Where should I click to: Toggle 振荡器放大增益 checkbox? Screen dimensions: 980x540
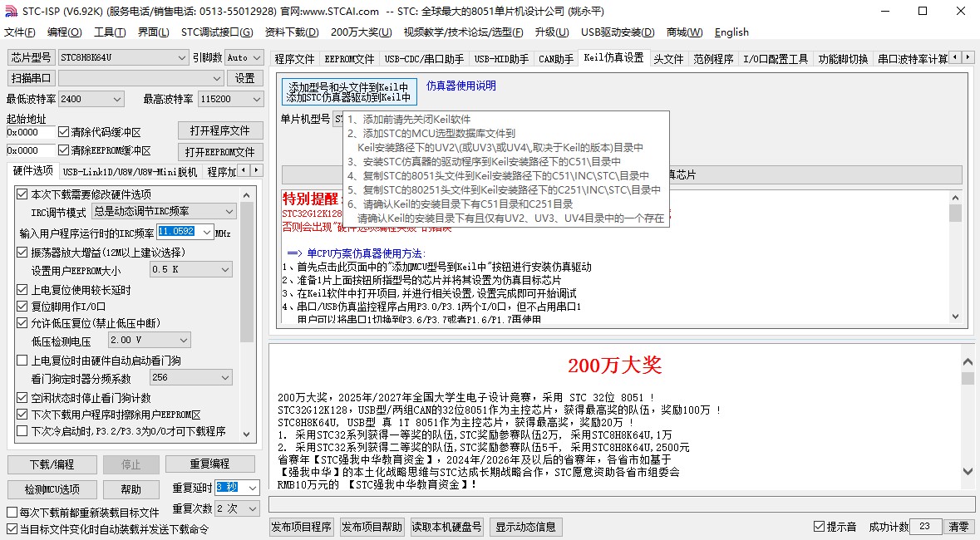22,253
